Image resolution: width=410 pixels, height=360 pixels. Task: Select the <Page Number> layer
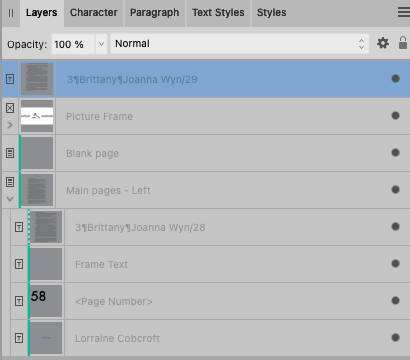210,301
